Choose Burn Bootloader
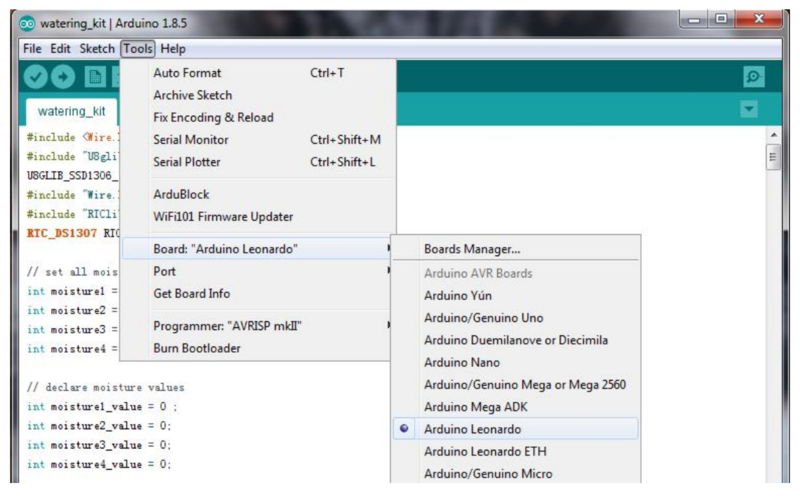The height and width of the screenshot is (497, 800). point(258,349)
